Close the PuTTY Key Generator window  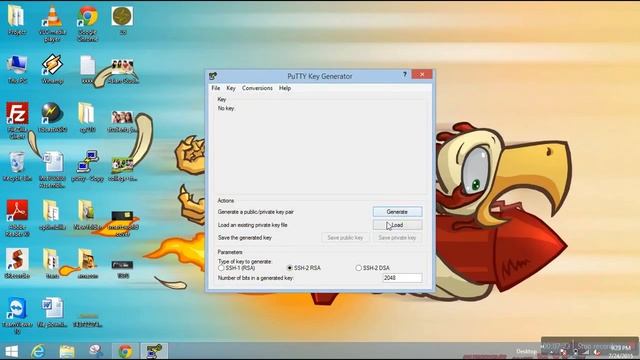[422, 74]
